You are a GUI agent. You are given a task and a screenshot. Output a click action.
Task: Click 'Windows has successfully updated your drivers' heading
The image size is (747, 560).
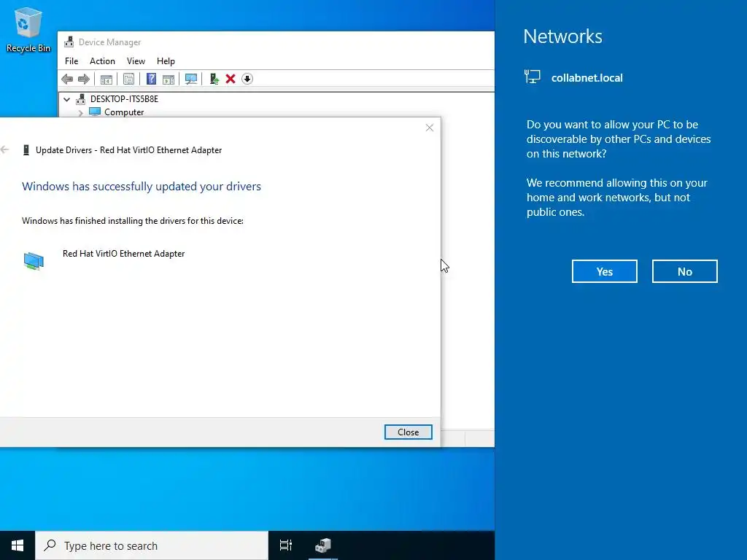pyautogui.click(x=142, y=186)
